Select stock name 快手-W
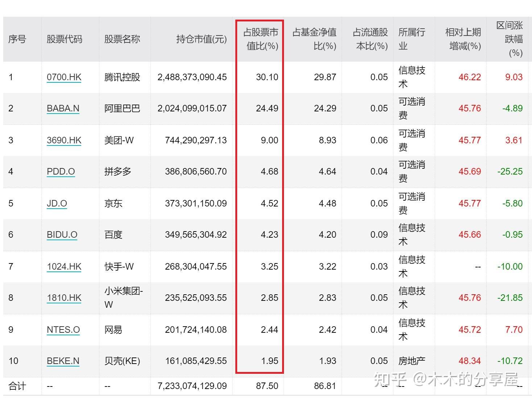Viewport: 532px width, 401px height. [x=119, y=266]
